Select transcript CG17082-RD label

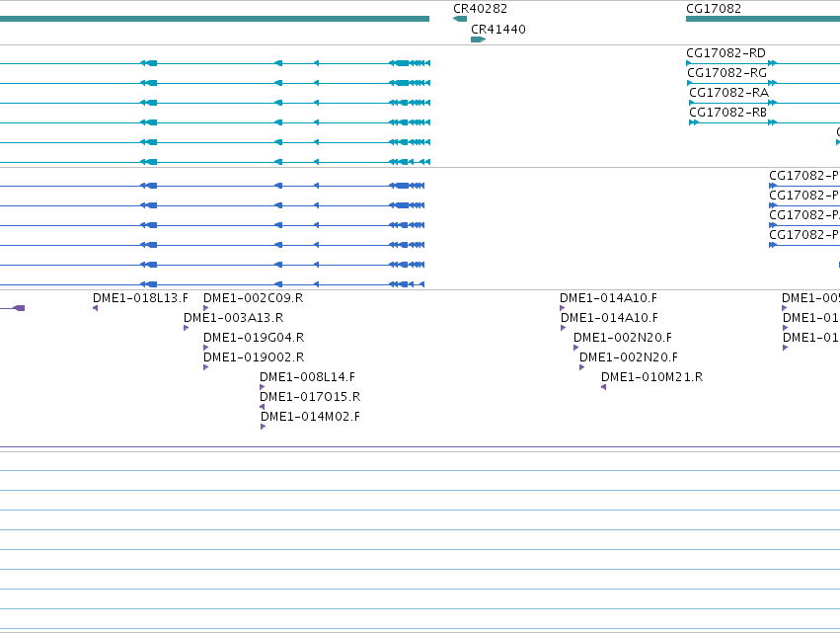pyautogui.click(x=725, y=53)
